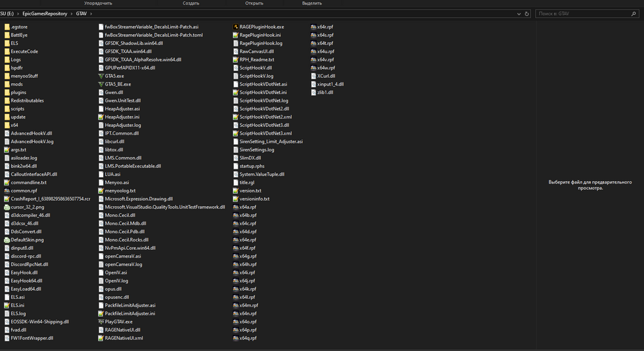Image resolution: width=644 pixels, height=351 pixels.
Task: Select xinput1_4.dll file name
Action: coord(330,84)
